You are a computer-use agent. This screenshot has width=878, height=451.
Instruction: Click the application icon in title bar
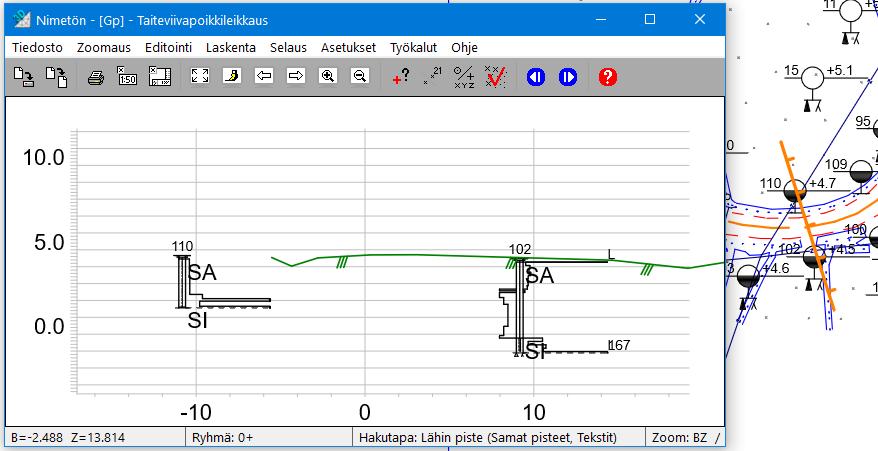point(22,20)
